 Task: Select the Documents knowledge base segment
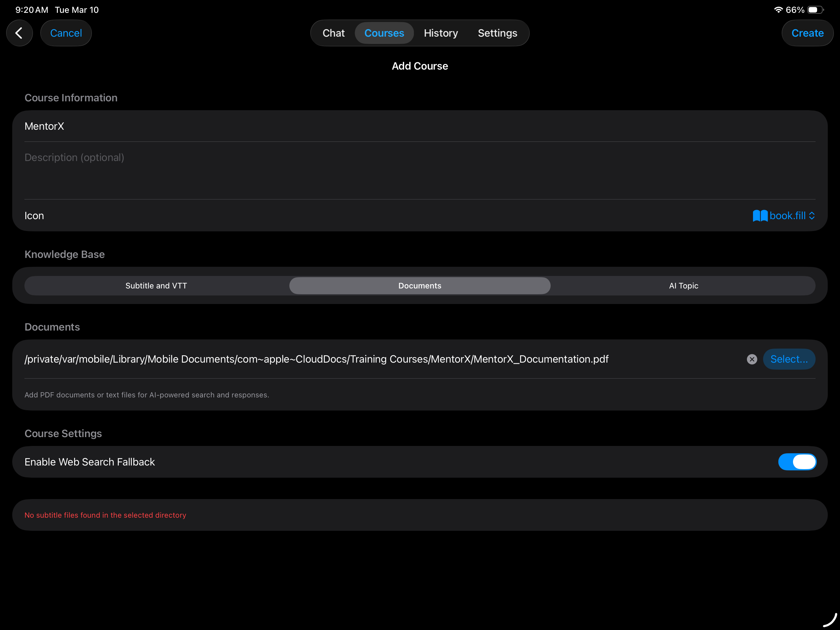[420, 286]
